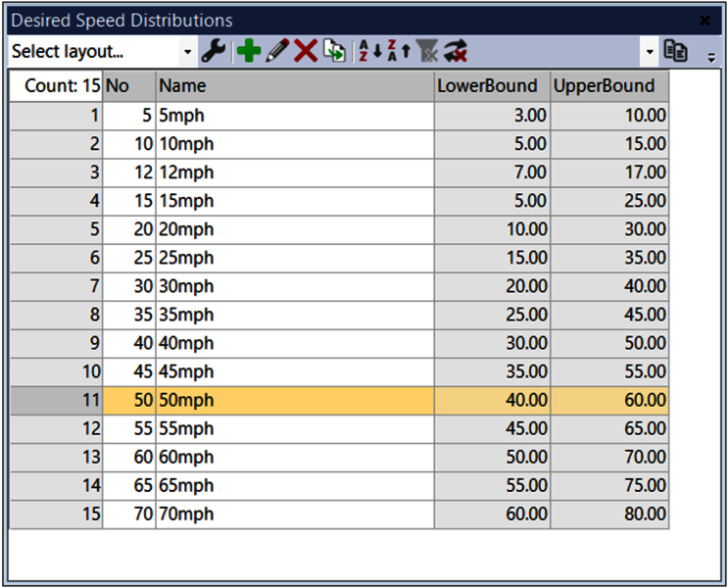Click the pencil edit icon

277,51
